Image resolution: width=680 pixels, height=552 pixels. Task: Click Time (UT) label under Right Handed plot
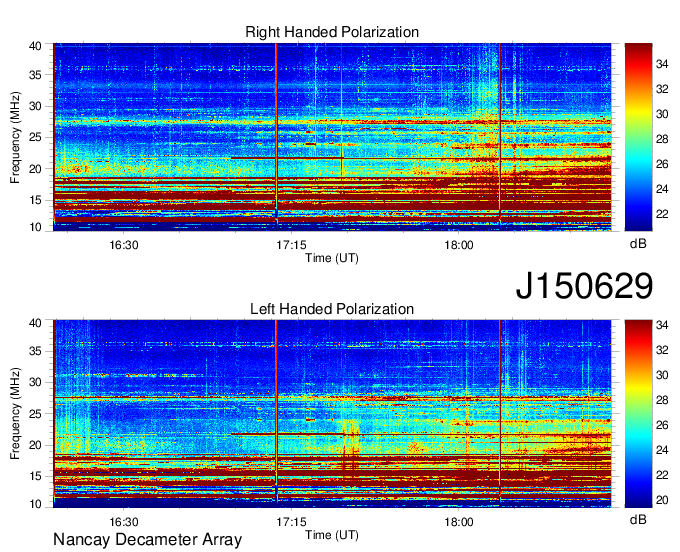[x=332, y=258]
